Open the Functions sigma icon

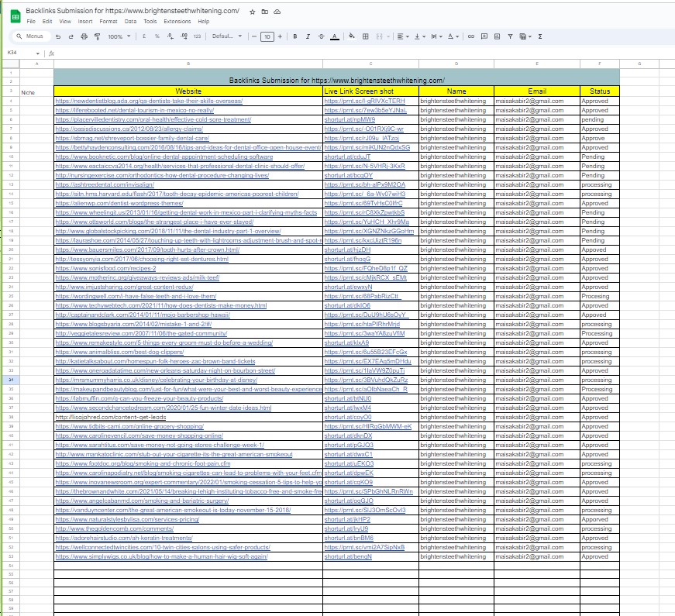pyautogui.click(x=539, y=36)
